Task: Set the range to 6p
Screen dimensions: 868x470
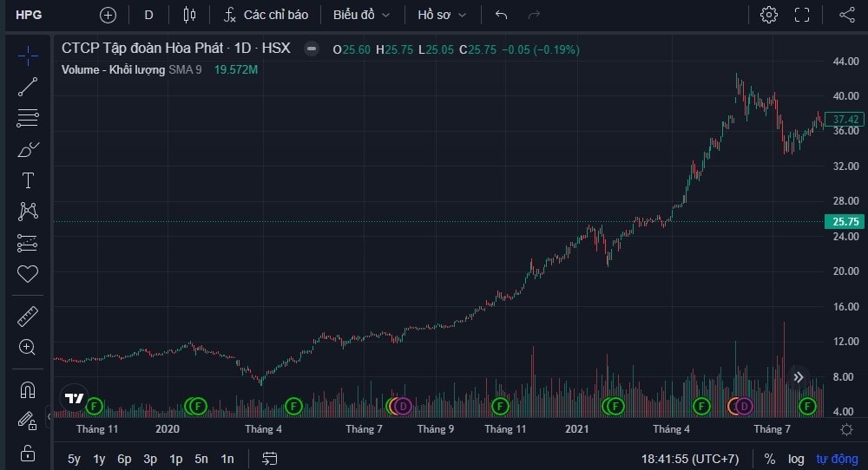Action: point(124,459)
